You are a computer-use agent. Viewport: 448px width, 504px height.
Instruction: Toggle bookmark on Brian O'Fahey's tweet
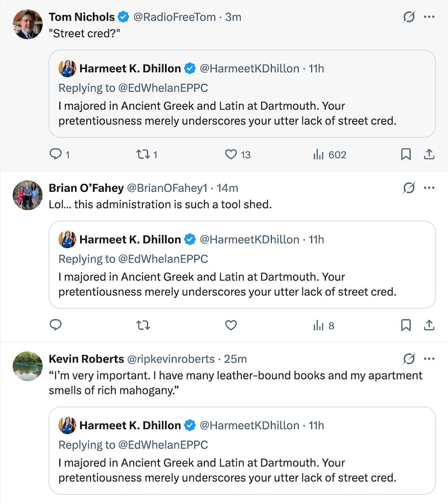tap(407, 324)
